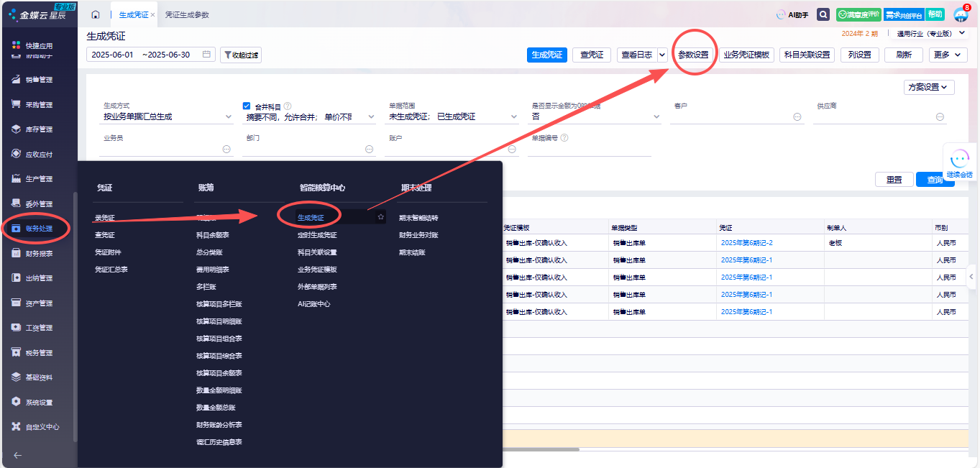Viewport: 980px width, 468px height.
Task: Open the voucher link 2025年第6期记-2
Action: tap(746, 243)
